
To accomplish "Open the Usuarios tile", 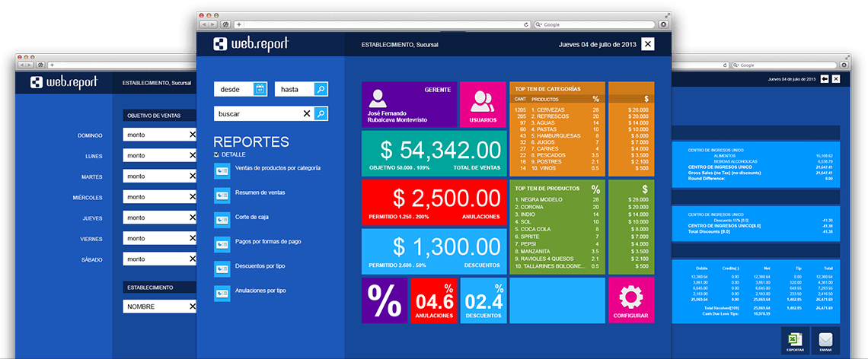I will point(482,105).
